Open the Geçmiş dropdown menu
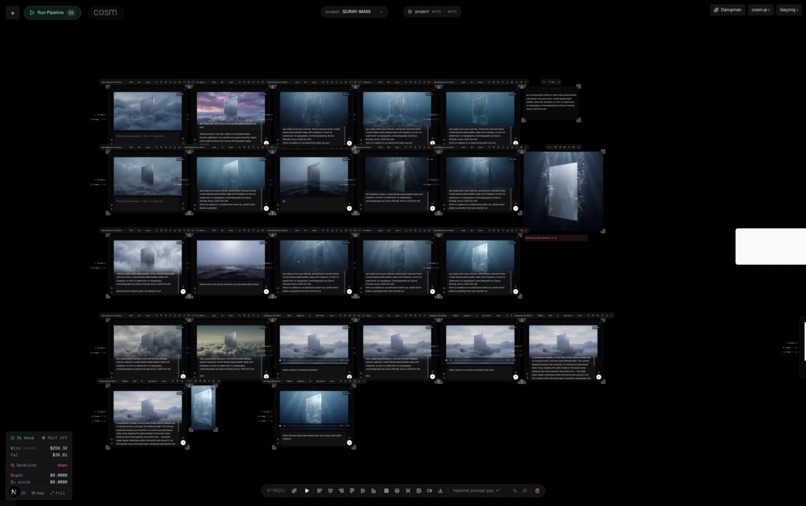806x506 pixels. coord(788,10)
